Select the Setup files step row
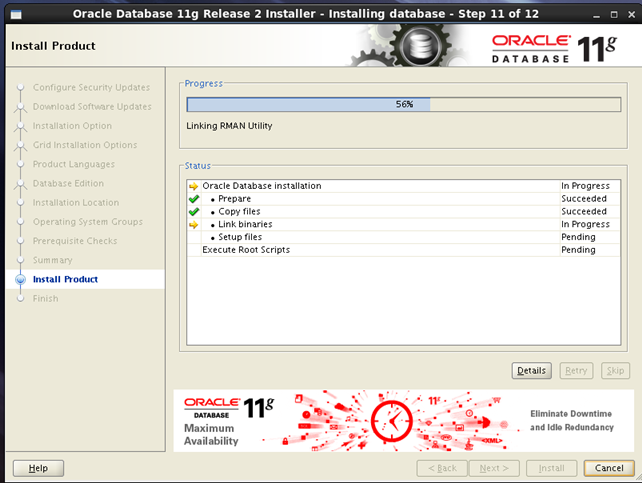 click(x=403, y=237)
